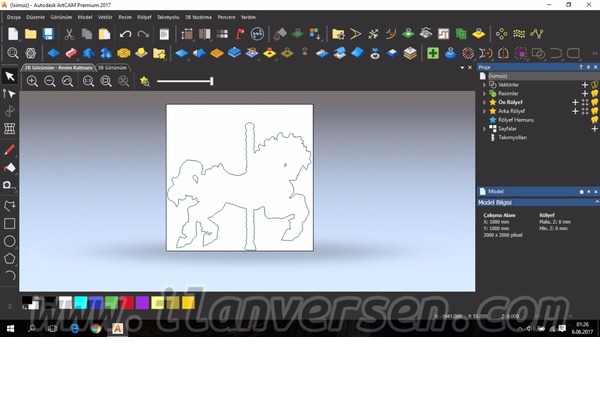This screenshot has height=400, width=600.
Task: Open a file with the folder icon
Action: click(x=31, y=34)
